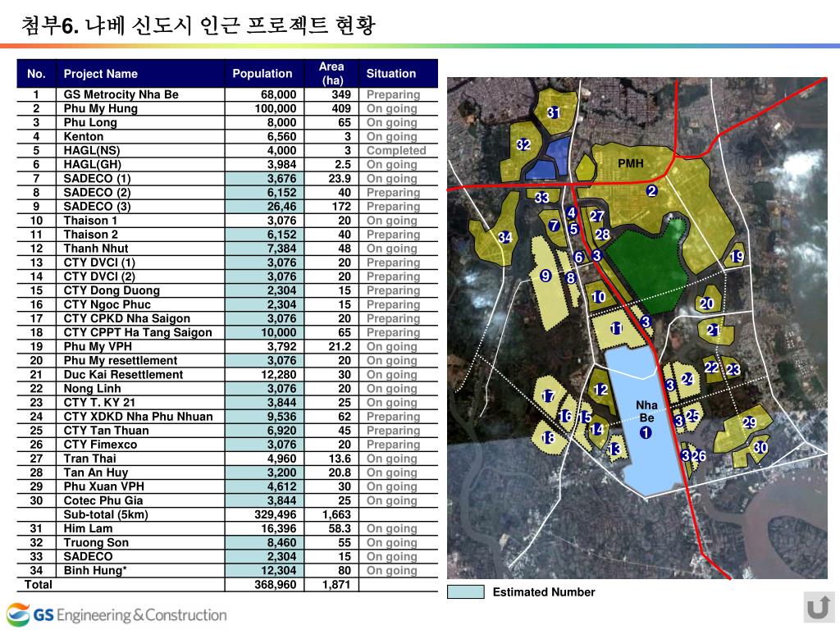Viewport: 840px width, 630px height.
Task: Click map marker 30 on the map
Action: (x=760, y=447)
